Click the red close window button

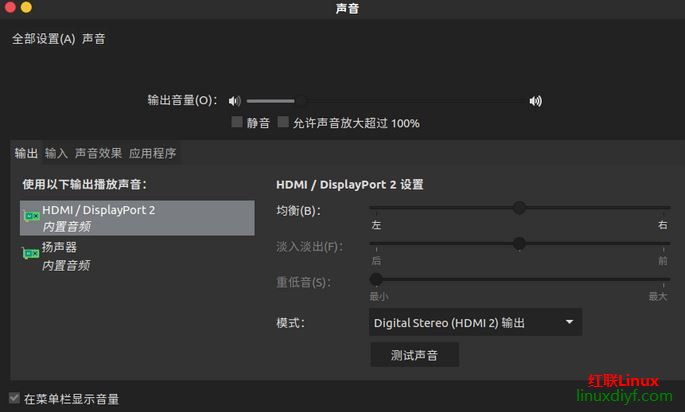tap(9, 8)
